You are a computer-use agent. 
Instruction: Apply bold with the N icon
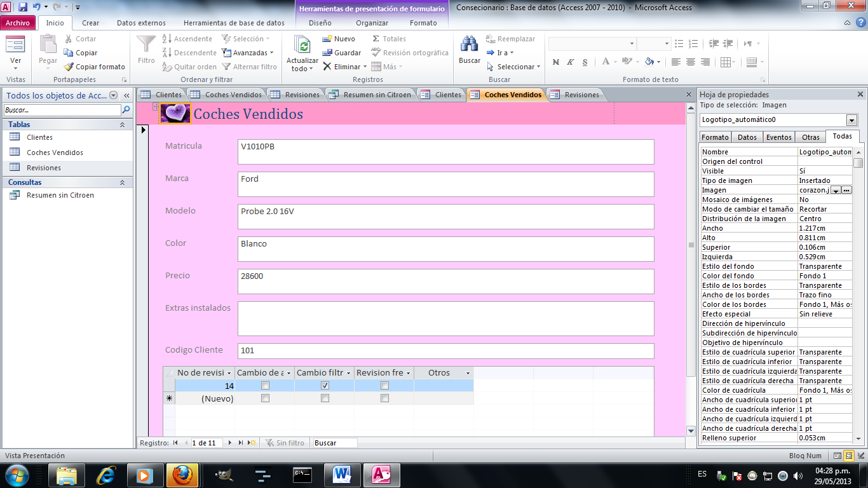tap(555, 62)
